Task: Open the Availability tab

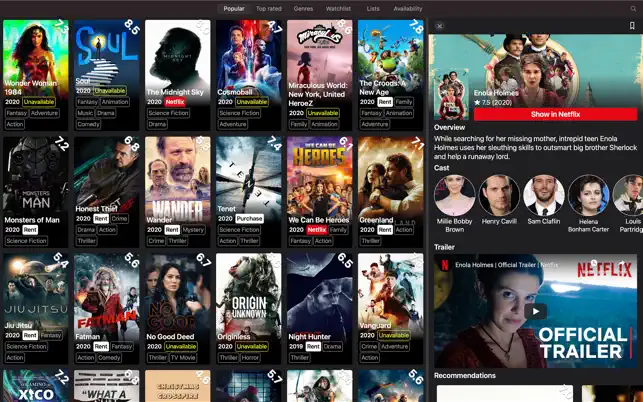Action: pos(408,9)
